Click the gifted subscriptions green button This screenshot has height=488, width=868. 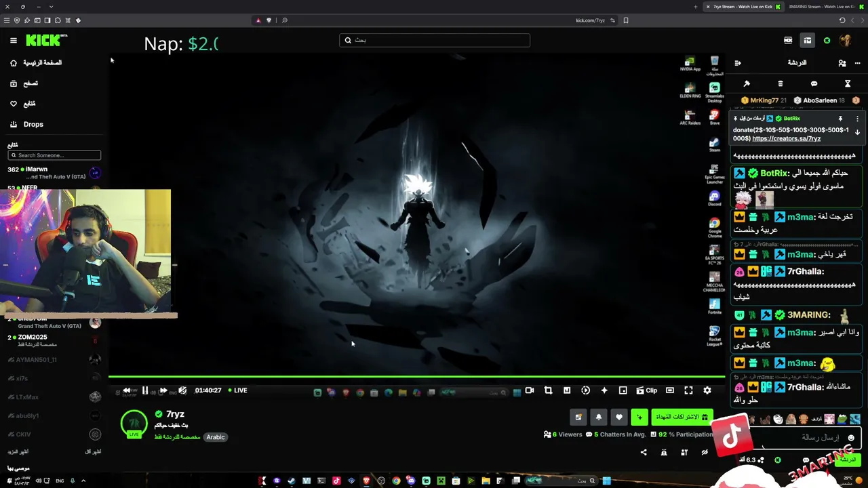tap(682, 418)
